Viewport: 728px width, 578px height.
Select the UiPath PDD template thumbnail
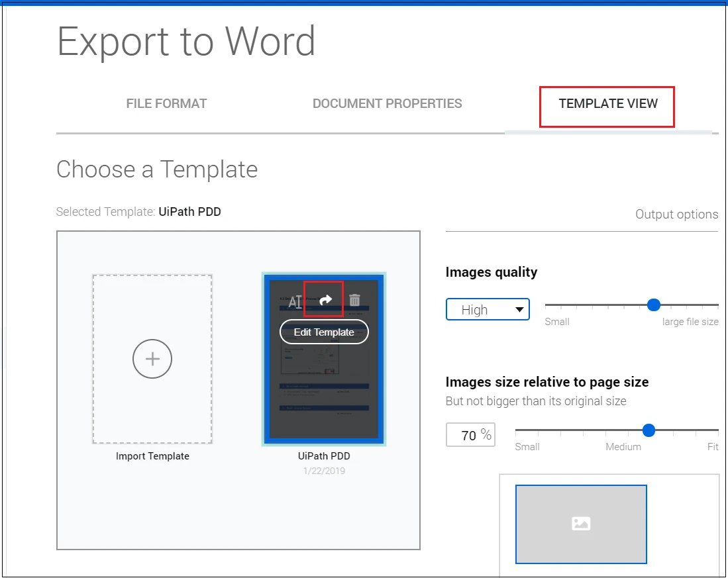pos(324,359)
